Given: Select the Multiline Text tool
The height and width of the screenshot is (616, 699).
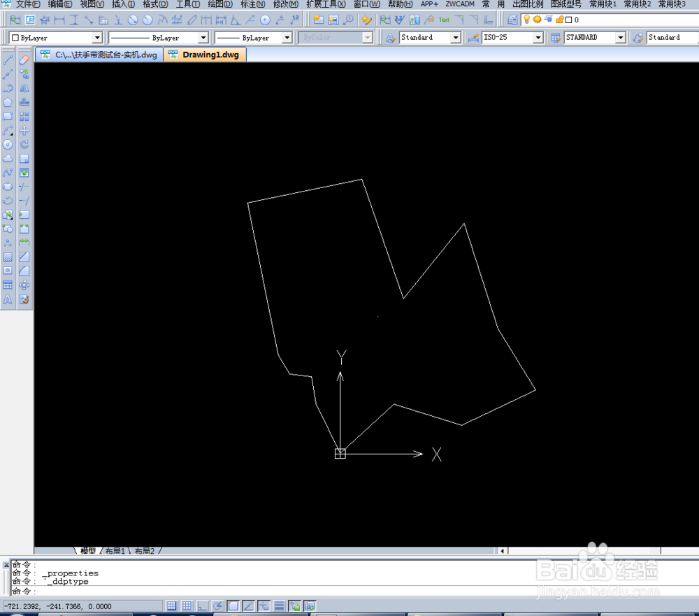Looking at the screenshot, I should click(8, 299).
